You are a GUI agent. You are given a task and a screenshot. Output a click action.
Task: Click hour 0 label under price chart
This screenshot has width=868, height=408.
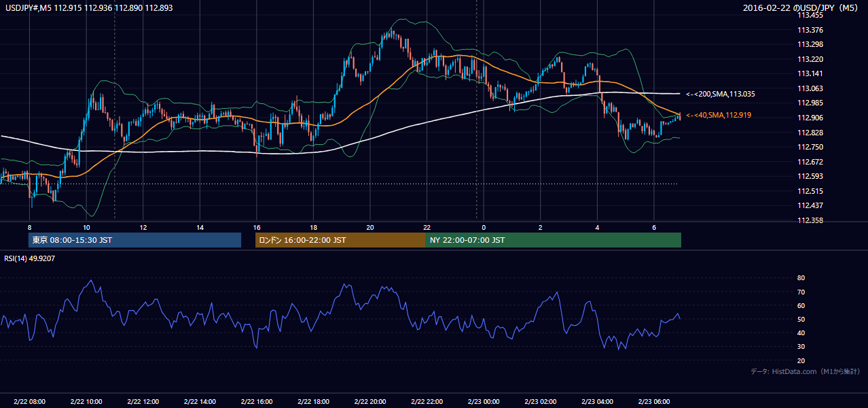(483, 227)
